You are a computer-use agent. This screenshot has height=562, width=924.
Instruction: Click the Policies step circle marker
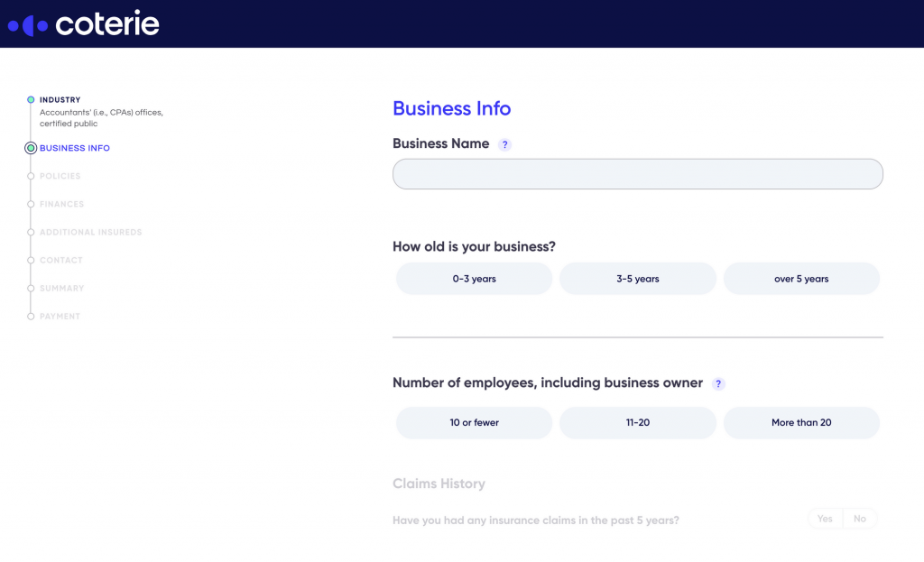31,176
